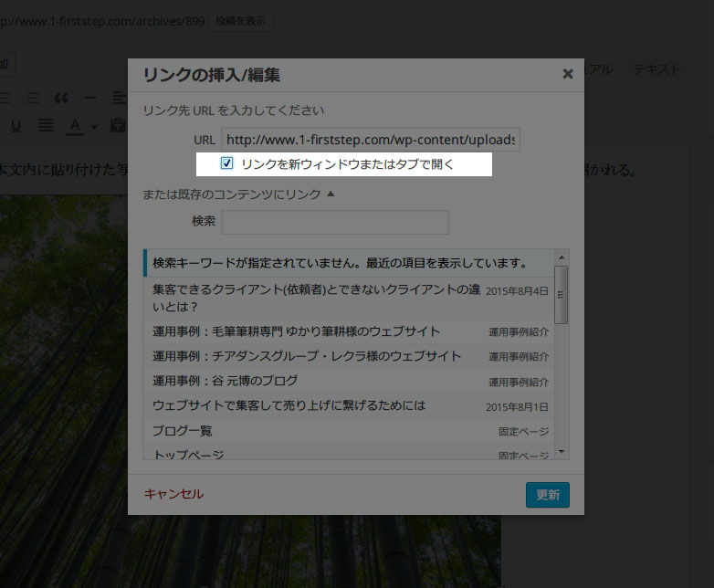This screenshot has width=714, height=588.
Task: Open text color dropdown arrow
Action: (x=94, y=127)
